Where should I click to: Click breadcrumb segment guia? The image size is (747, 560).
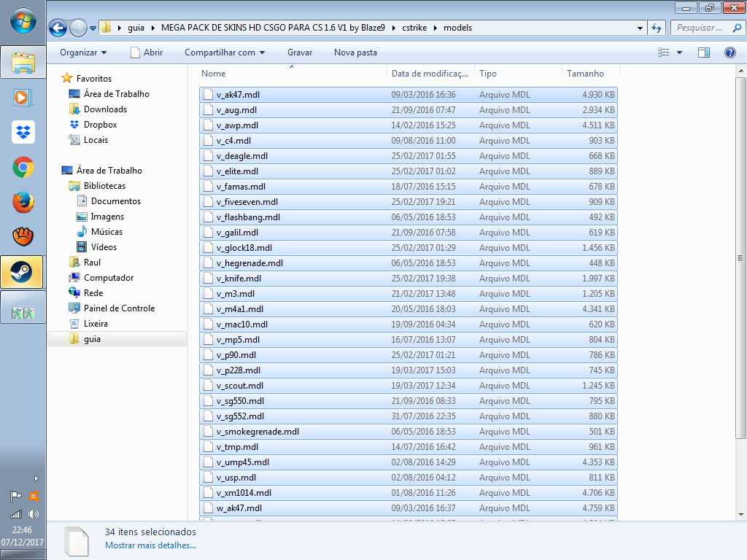tap(136, 28)
